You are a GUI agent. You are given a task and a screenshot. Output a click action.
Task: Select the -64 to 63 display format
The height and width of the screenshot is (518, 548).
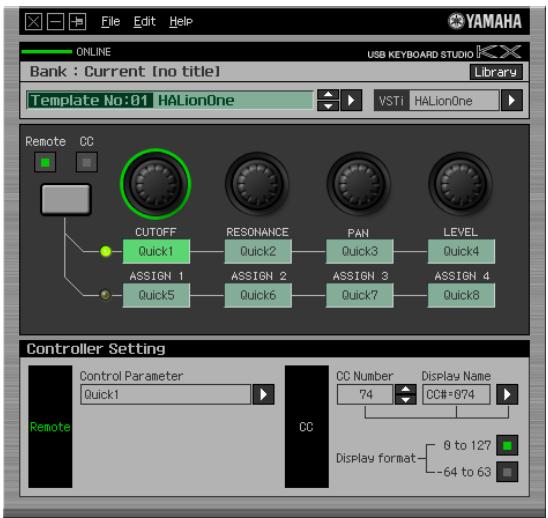click(x=507, y=472)
